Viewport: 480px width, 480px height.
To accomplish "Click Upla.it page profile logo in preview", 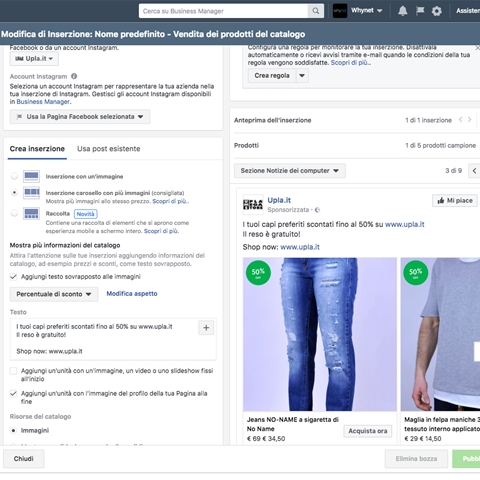I will pyautogui.click(x=253, y=204).
